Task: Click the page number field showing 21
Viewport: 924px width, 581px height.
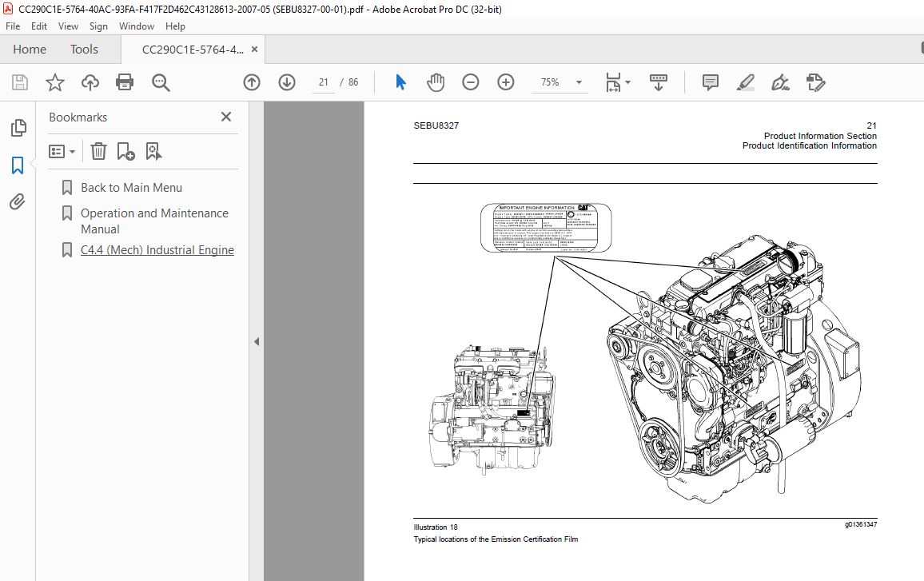Action: click(324, 82)
